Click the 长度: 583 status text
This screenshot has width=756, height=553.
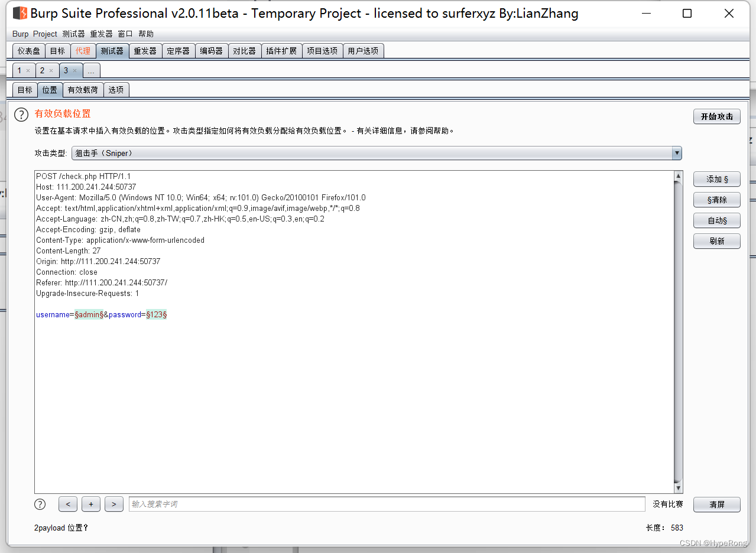[664, 528]
